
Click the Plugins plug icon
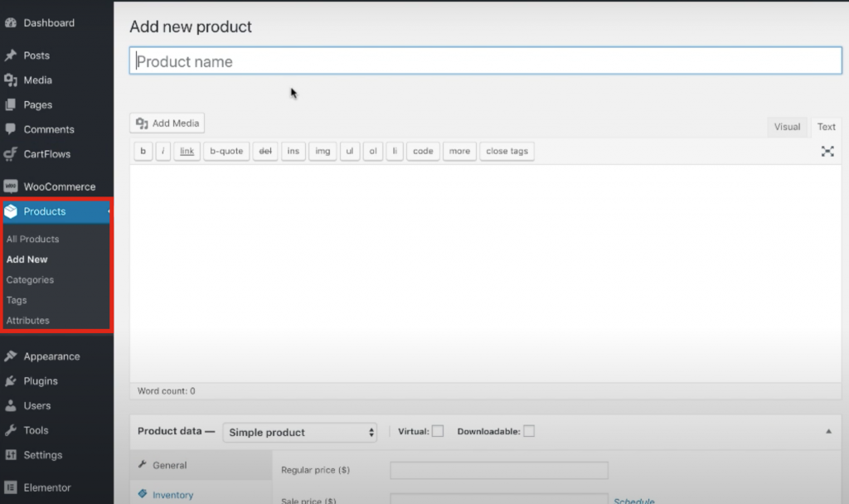(11, 380)
